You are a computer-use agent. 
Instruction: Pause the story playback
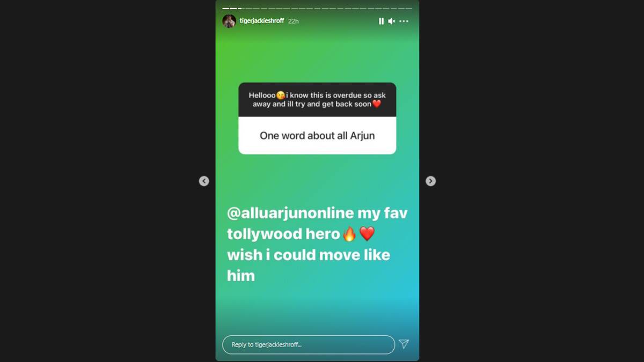(381, 21)
